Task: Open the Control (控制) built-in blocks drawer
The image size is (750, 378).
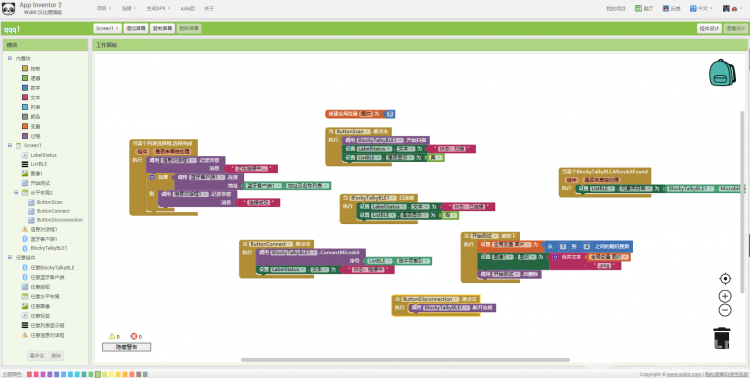Action: [x=32, y=68]
